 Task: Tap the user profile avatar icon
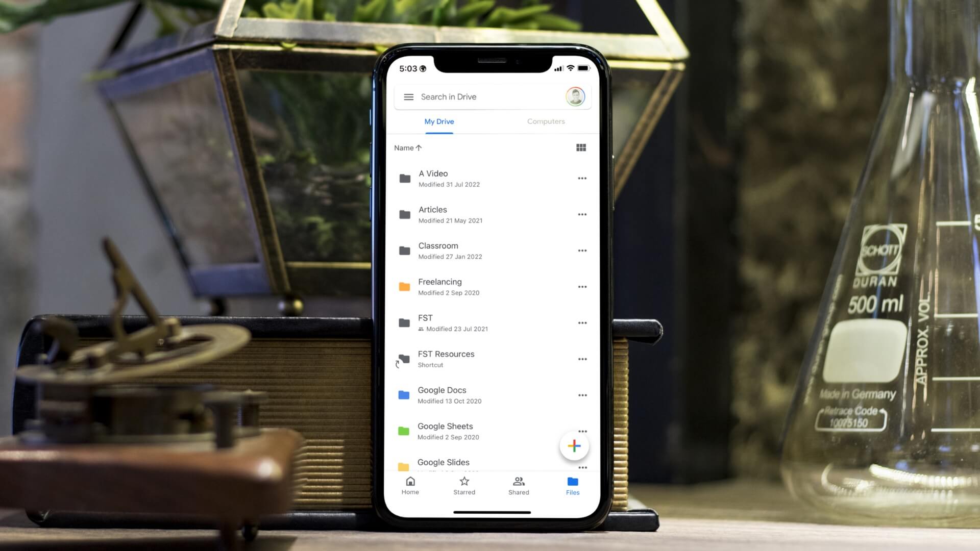(575, 97)
